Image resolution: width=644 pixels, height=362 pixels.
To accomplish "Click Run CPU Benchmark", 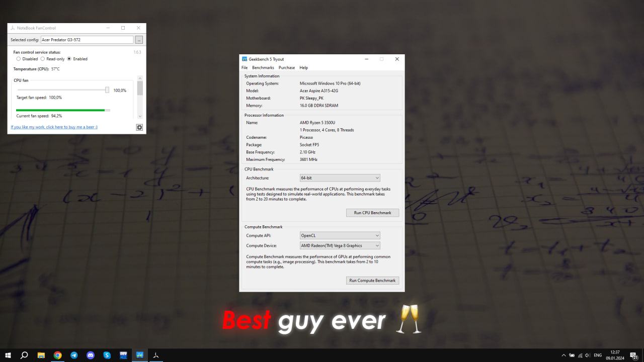I will pyautogui.click(x=373, y=213).
